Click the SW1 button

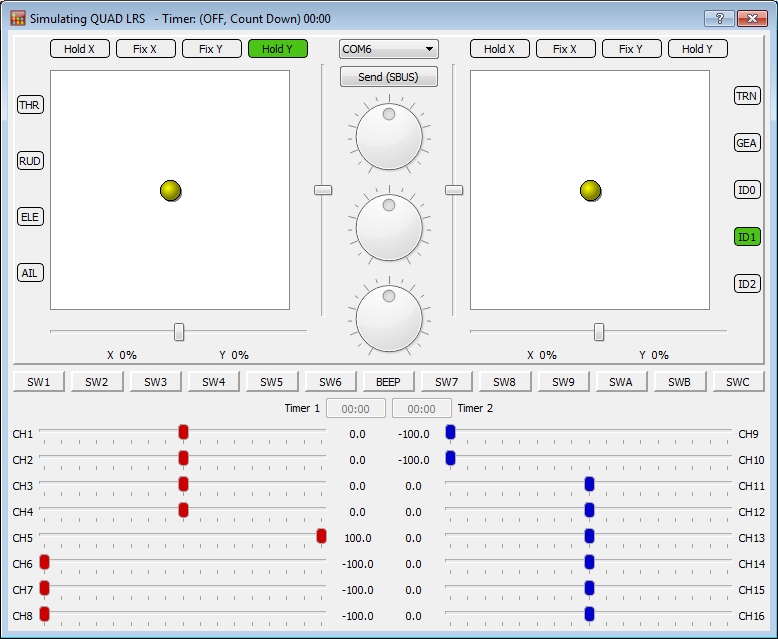point(38,382)
